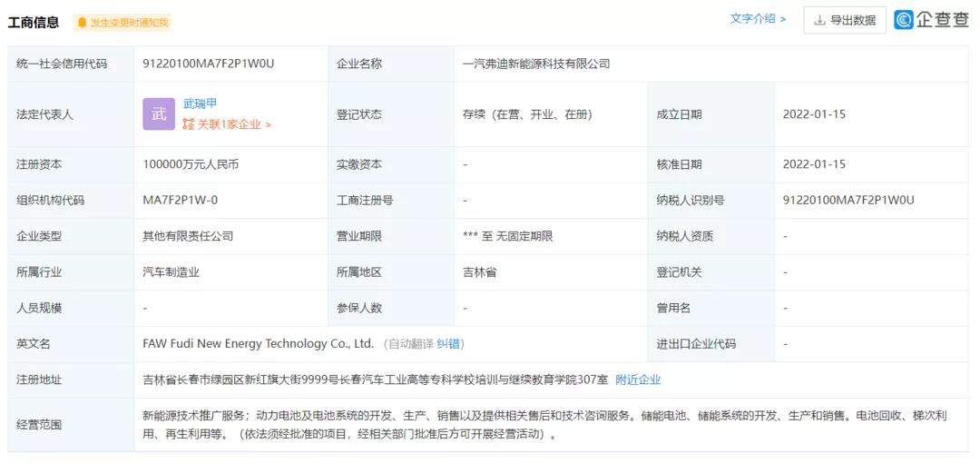Viewport: 980px width, 463px height.
Task: Click the 成立日期 date value
Action: tap(814, 114)
